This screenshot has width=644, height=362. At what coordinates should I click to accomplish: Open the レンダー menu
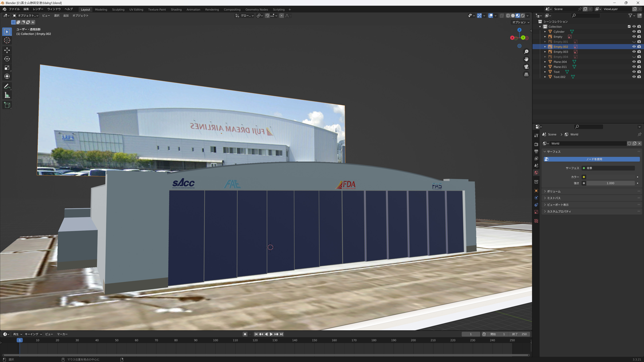coord(38,9)
